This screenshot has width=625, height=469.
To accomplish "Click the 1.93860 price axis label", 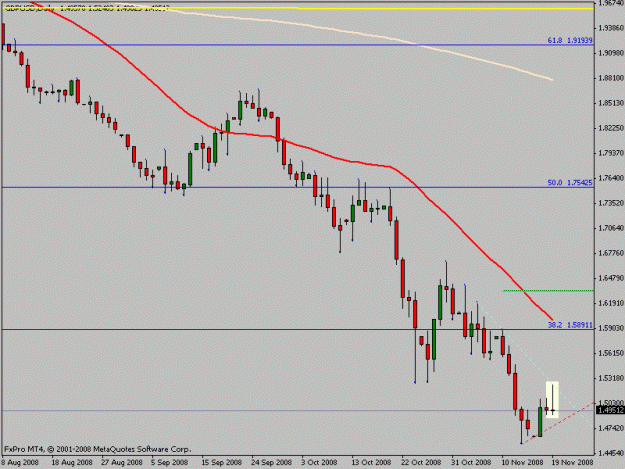I will tap(611, 28).
